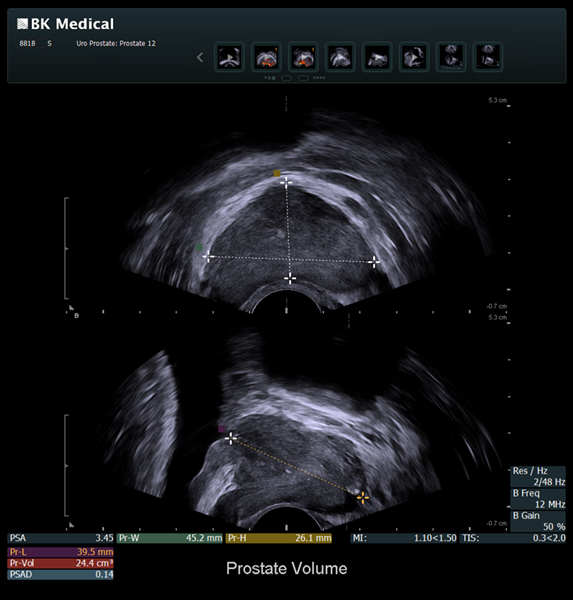Select the sixth clip thumbnail in the strip
573x600 pixels.
pos(414,57)
